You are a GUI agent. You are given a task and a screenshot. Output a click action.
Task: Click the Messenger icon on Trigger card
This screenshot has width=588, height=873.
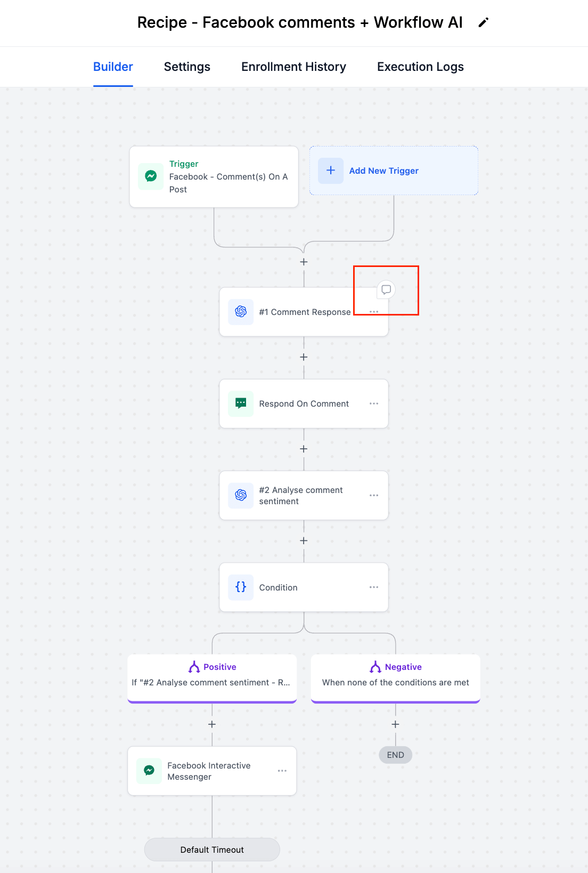point(151,176)
